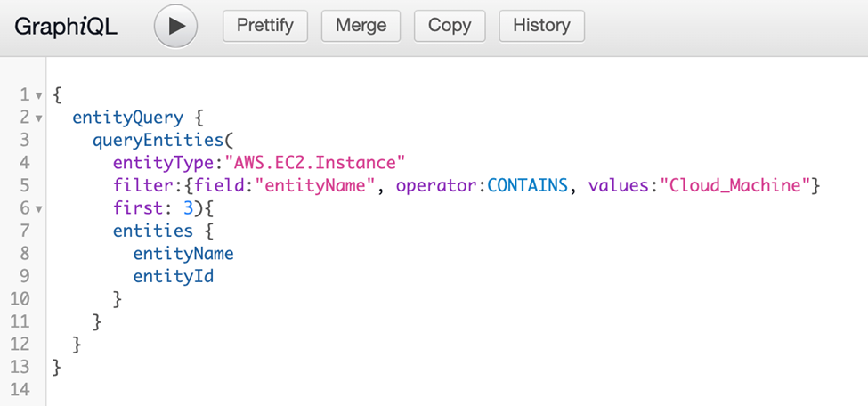Place cursor on entityName at line 8
868x406 pixels.
point(183,254)
